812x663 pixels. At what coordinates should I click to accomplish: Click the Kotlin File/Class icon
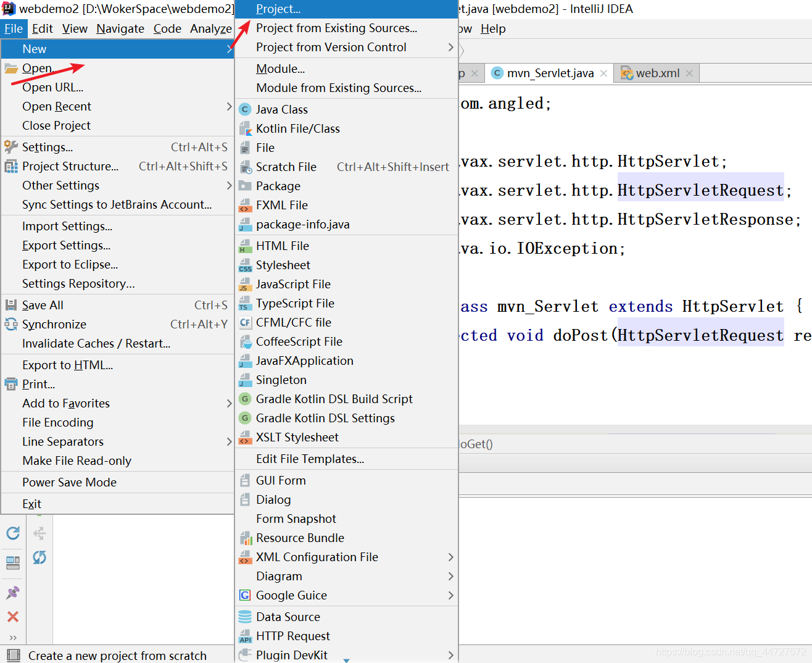pyautogui.click(x=245, y=128)
